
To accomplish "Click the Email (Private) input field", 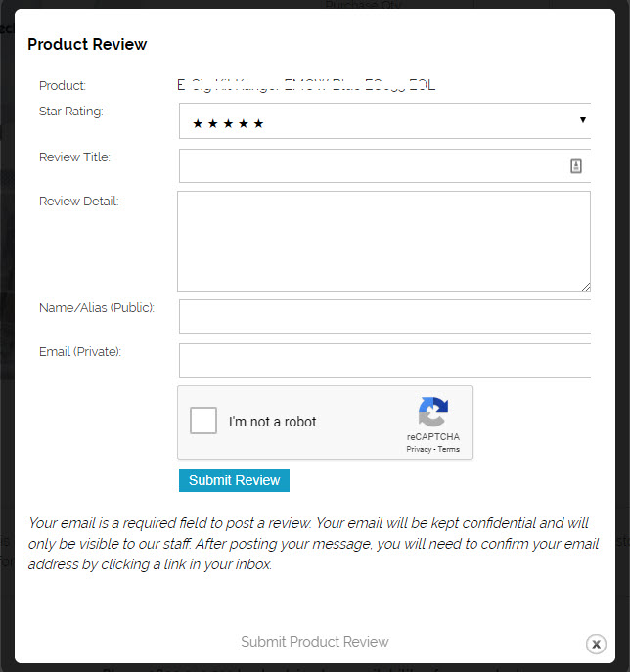I will [384, 360].
